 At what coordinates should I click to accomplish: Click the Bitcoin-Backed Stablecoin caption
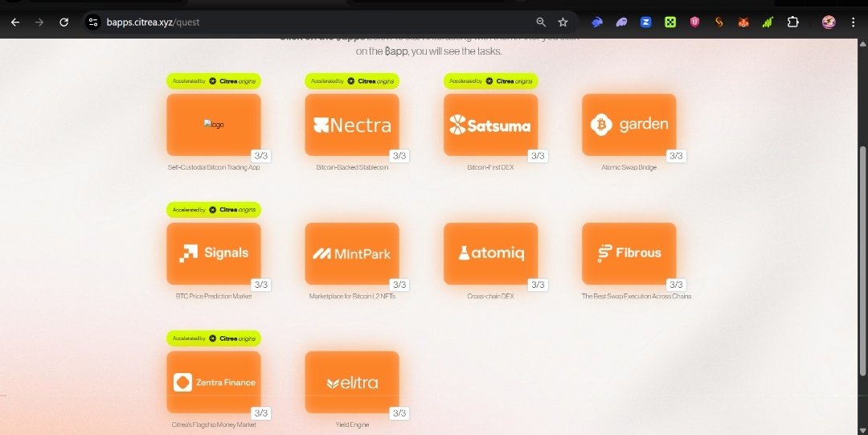pos(352,167)
